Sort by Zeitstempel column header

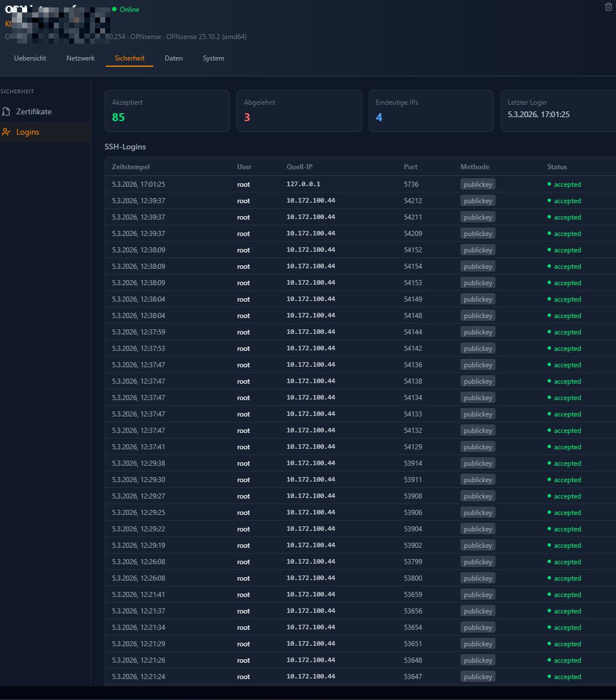[131, 167]
